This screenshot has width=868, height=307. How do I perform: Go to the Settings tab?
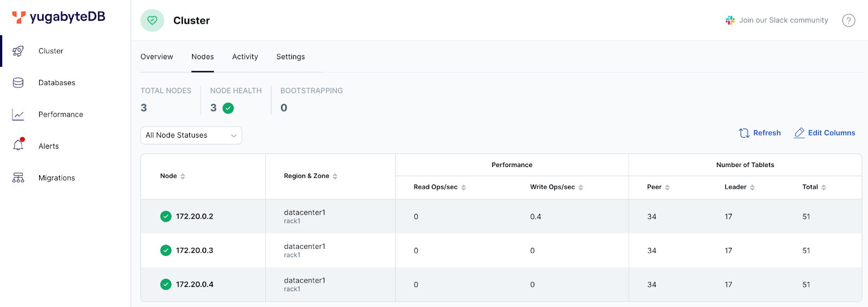[290, 57]
